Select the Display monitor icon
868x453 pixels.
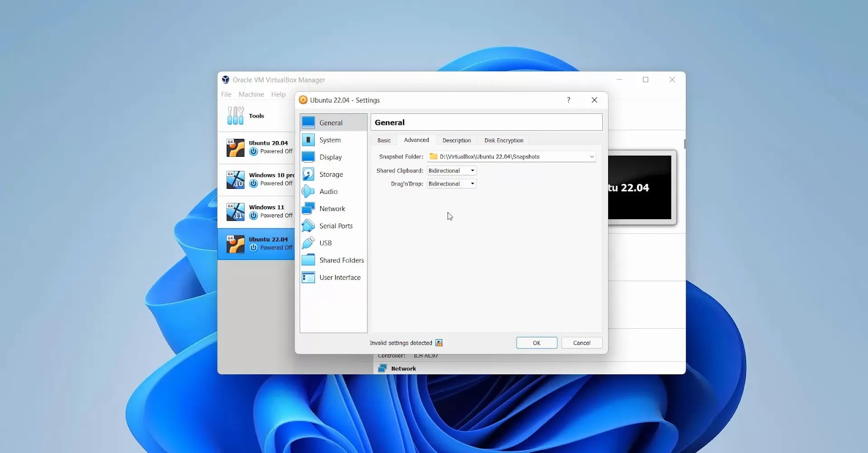coord(308,157)
